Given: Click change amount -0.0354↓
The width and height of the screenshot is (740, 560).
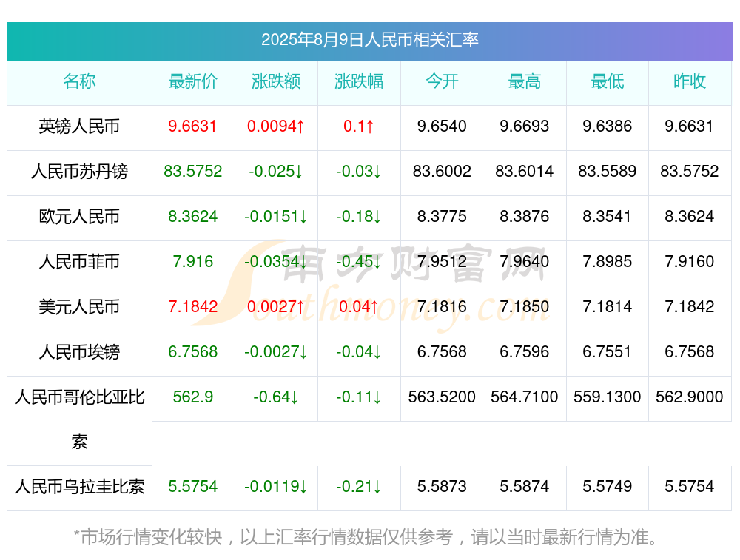Looking at the screenshot, I should pyautogui.click(x=276, y=261).
